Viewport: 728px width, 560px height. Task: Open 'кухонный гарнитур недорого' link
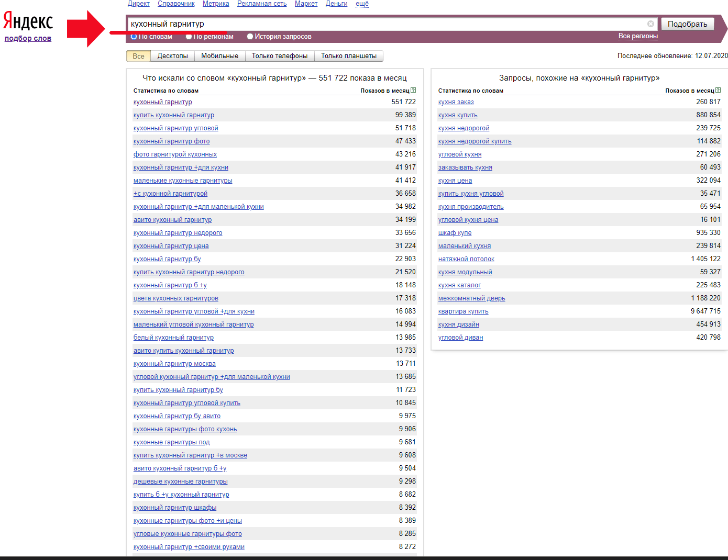pyautogui.click(x=178, y=233)
